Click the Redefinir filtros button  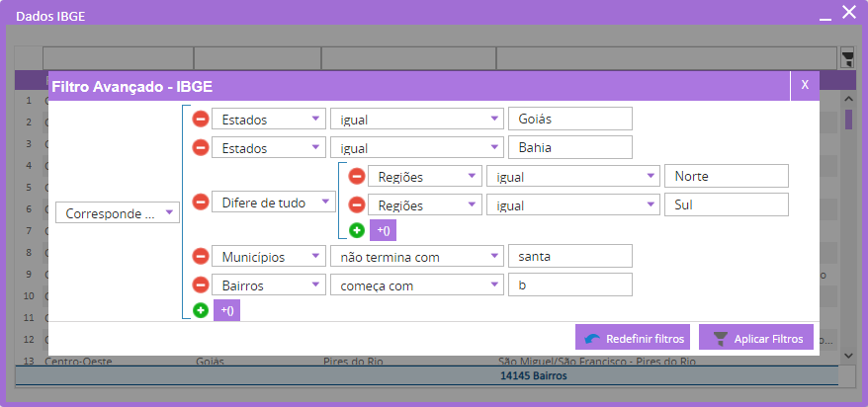point(634,338)
